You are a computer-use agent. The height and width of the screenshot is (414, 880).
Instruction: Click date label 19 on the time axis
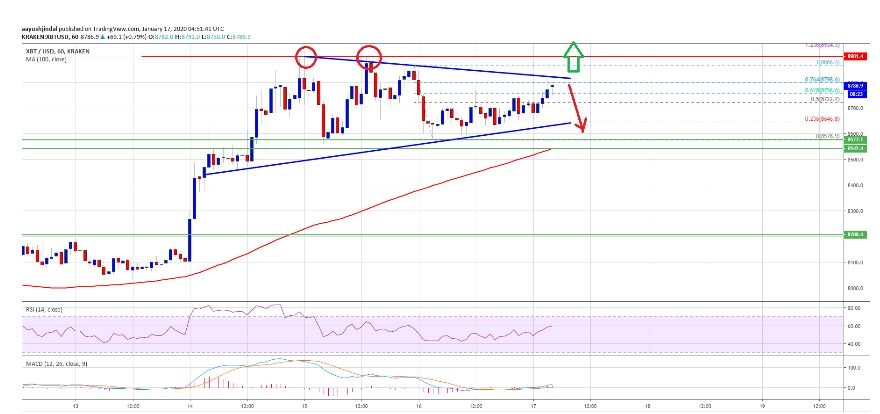(762, 404)
